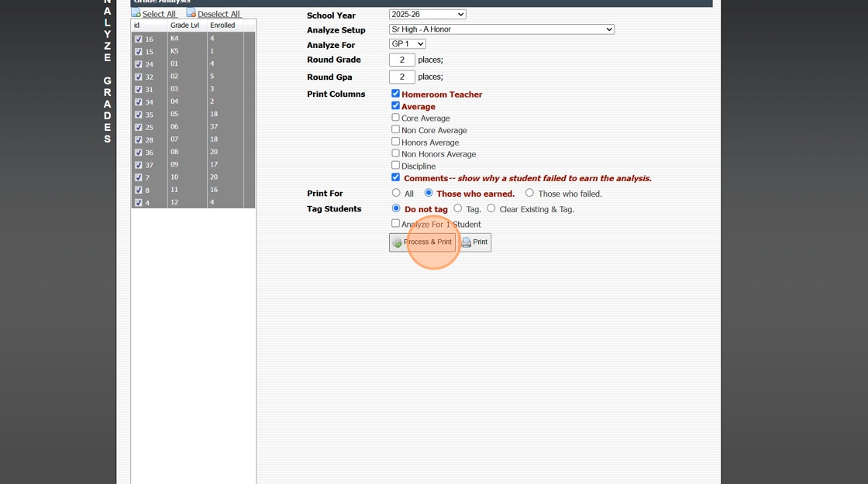Open the Analyze Setup dropdown
This screenshot has width=868, height=484.
click(x=501, y=29)
